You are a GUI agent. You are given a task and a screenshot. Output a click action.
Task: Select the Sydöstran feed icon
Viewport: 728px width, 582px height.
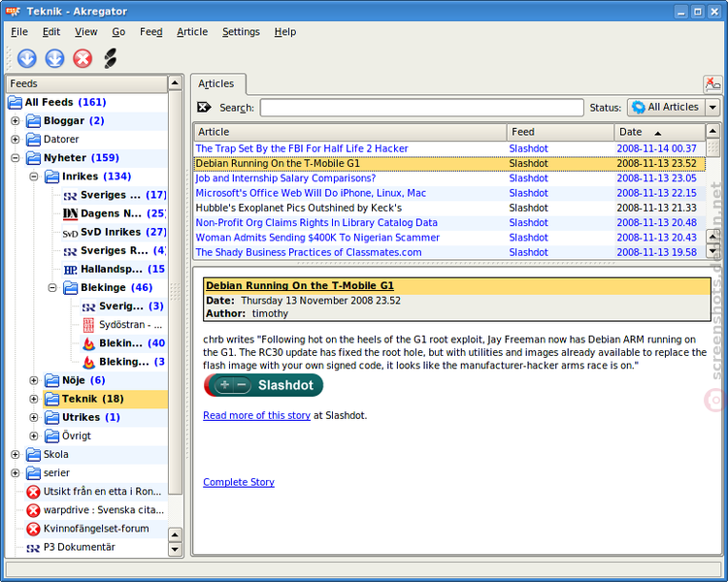[x=88, y=325]
